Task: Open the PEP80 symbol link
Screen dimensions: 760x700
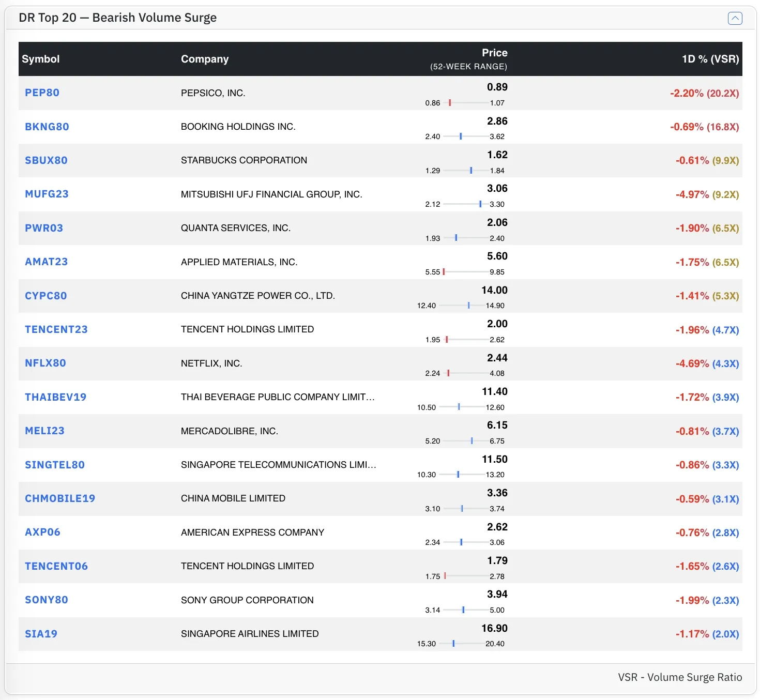Action: (x=42, y=93)
